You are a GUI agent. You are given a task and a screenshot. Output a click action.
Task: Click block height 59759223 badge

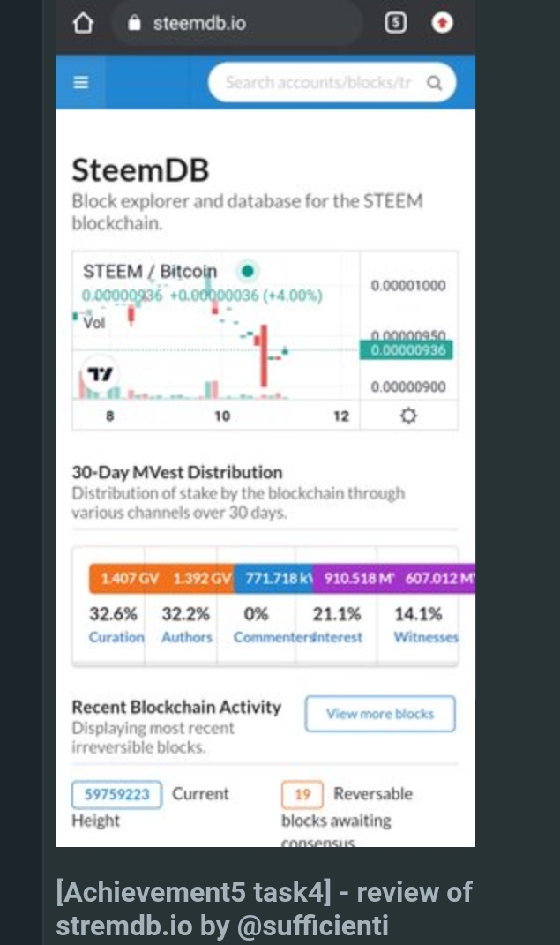point(116,794)
